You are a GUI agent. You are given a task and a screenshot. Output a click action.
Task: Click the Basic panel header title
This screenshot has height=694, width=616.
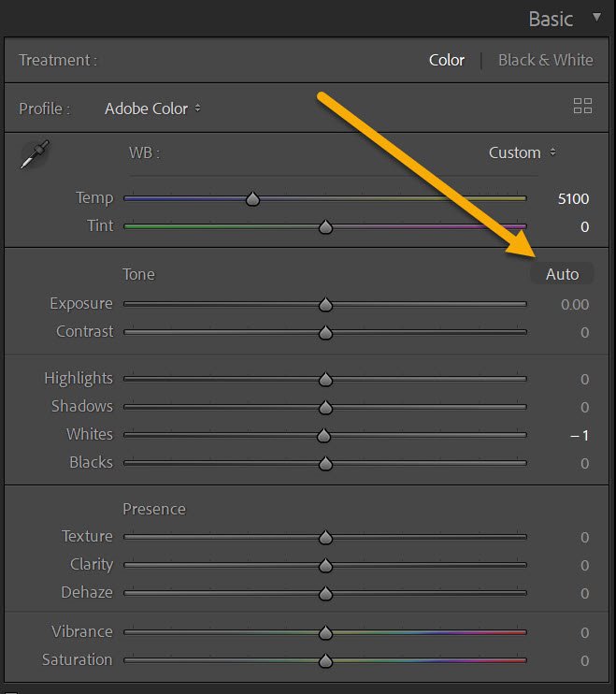coord(551,19)
